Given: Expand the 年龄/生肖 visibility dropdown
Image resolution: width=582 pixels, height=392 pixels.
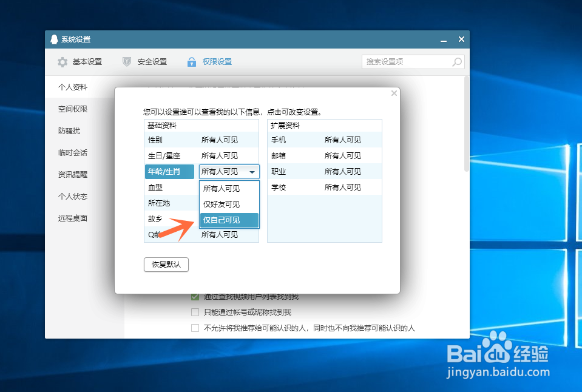Looking at the screenshot, I should (251, 171).
